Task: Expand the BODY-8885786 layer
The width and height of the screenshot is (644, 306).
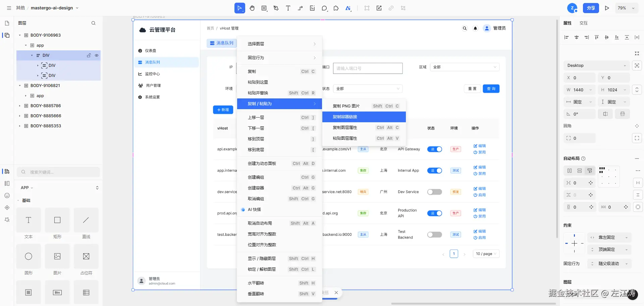Action: point(20,106)
